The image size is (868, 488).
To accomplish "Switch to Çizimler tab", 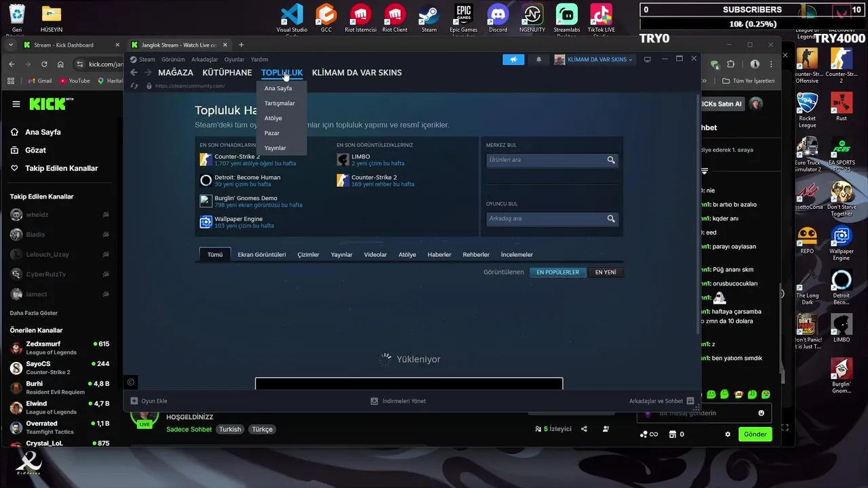I will [x=309, y=255].
